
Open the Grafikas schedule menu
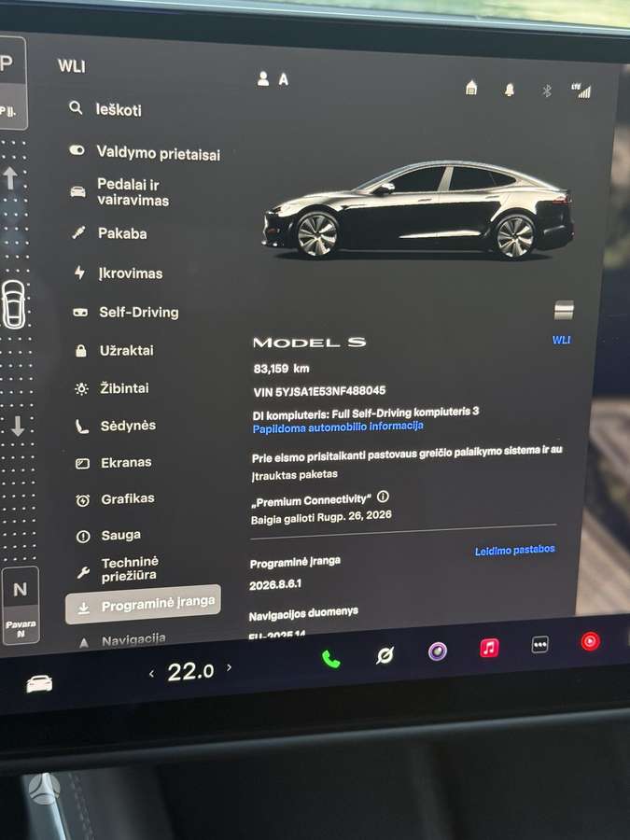(115, 499)
